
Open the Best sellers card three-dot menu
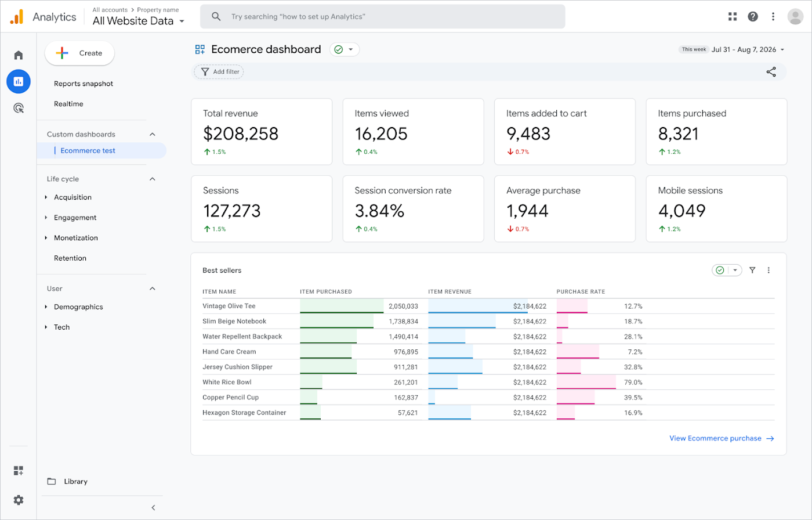[x=769, y=270]
